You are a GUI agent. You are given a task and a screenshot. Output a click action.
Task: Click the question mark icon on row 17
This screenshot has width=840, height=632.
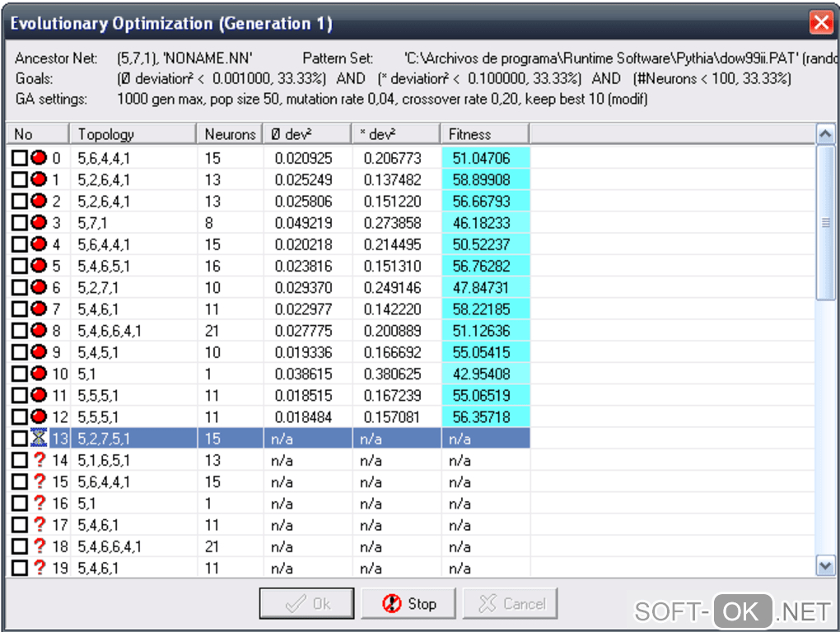39,524
